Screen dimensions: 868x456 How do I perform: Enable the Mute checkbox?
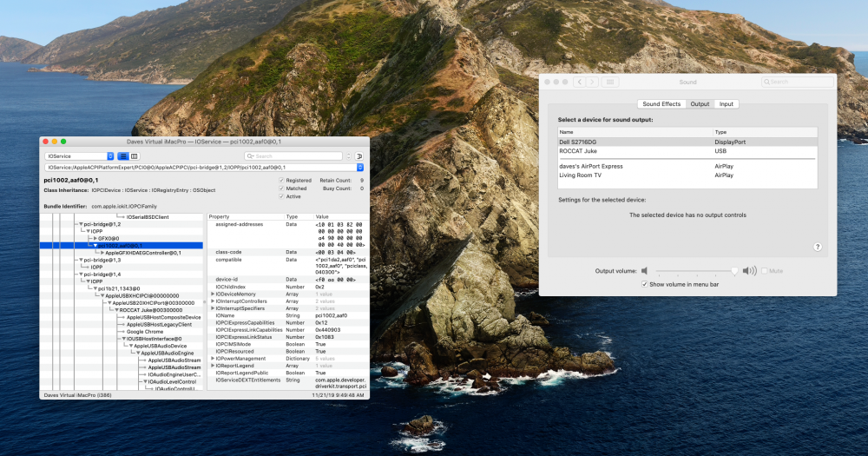pyautogui.click(x=765, y=271)
